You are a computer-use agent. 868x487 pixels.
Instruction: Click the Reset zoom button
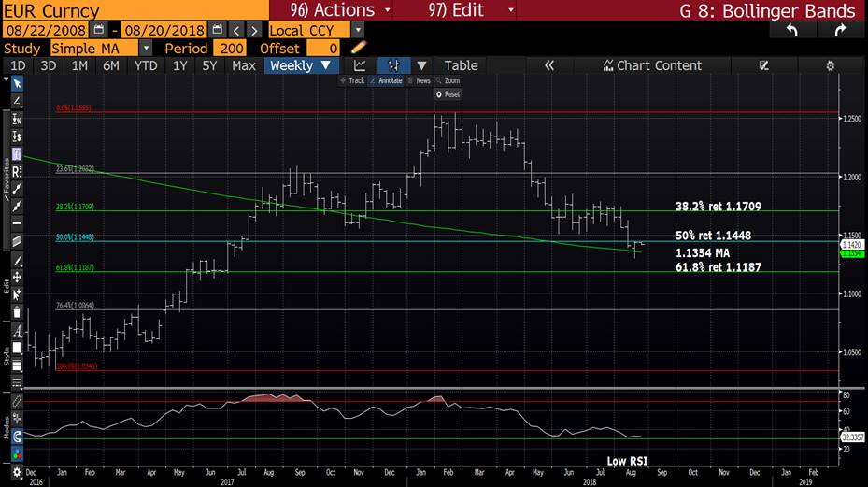[449, 94]
